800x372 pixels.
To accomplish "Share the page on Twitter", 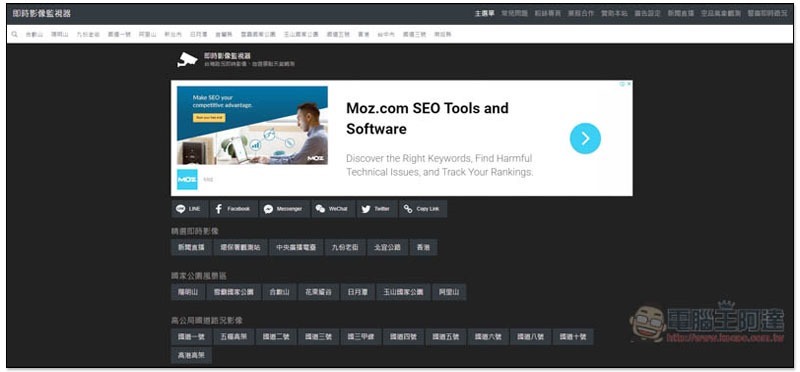I will [377, 209].
